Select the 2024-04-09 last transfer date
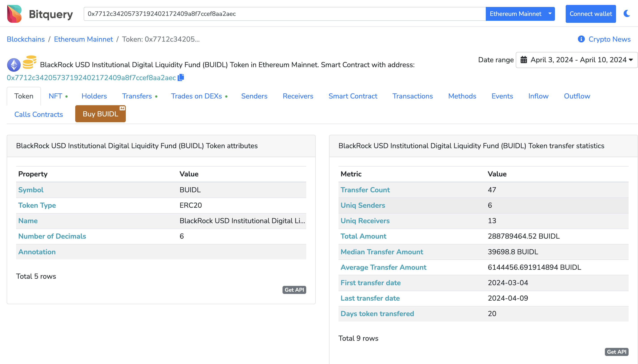Screen dimensions: 638x364 [x=508, y=298]
